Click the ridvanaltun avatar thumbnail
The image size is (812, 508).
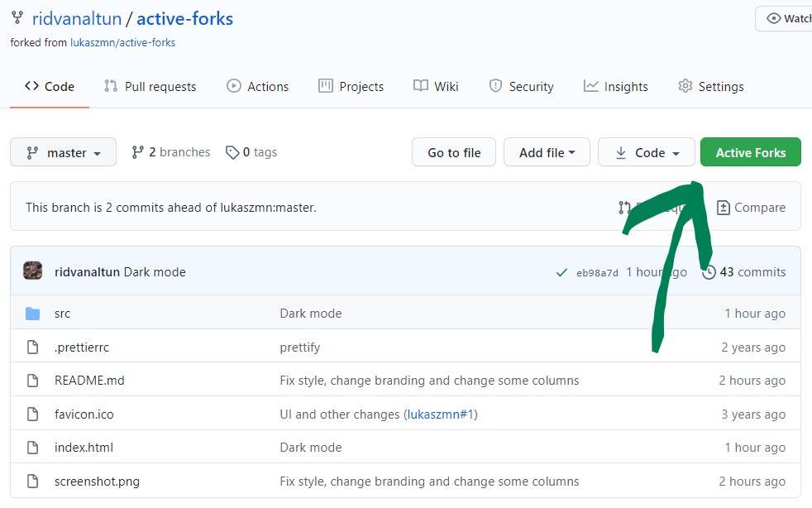pos(32,271)
